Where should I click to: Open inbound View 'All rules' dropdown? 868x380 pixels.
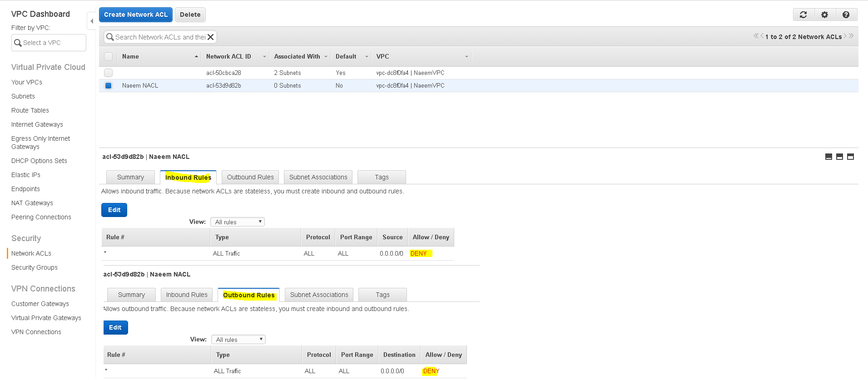click(238, 222)
